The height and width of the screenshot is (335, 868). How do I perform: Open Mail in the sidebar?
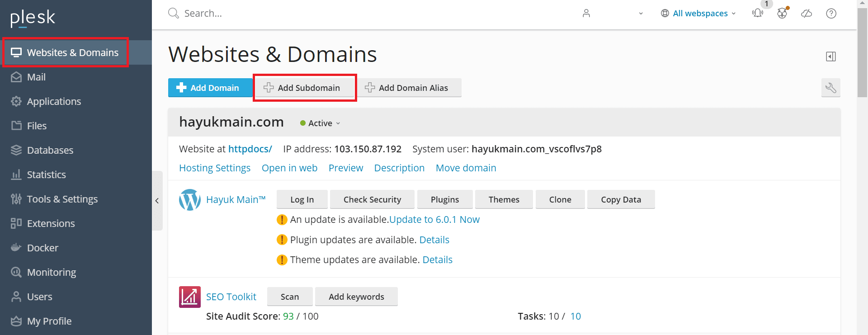coord(36,77)
